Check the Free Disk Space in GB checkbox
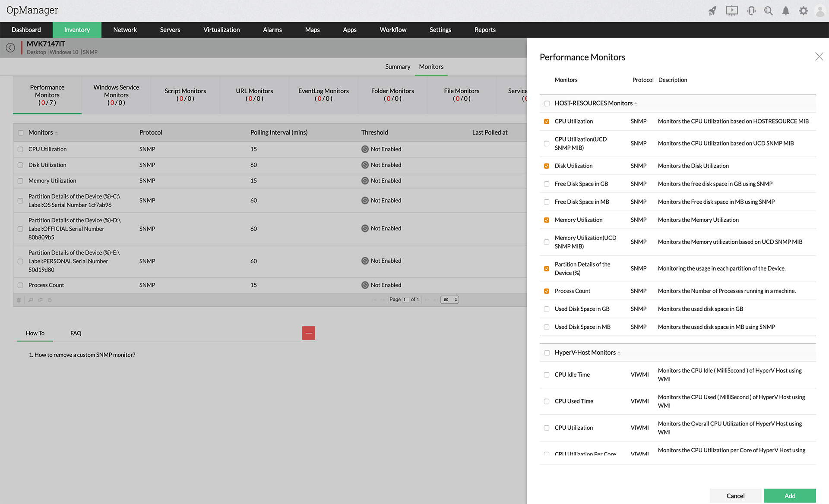The width and height of the screenshot is (829, 504). point(547,184)
